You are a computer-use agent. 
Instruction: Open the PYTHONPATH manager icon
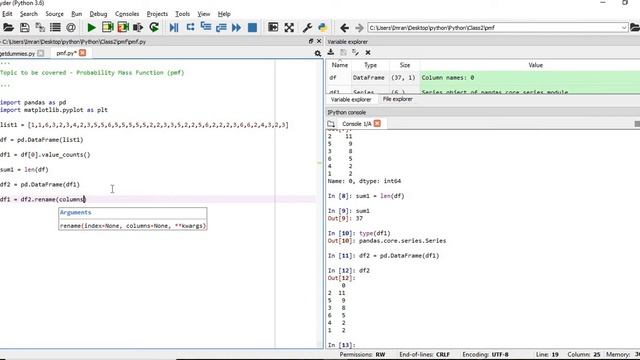click(322, 27)
